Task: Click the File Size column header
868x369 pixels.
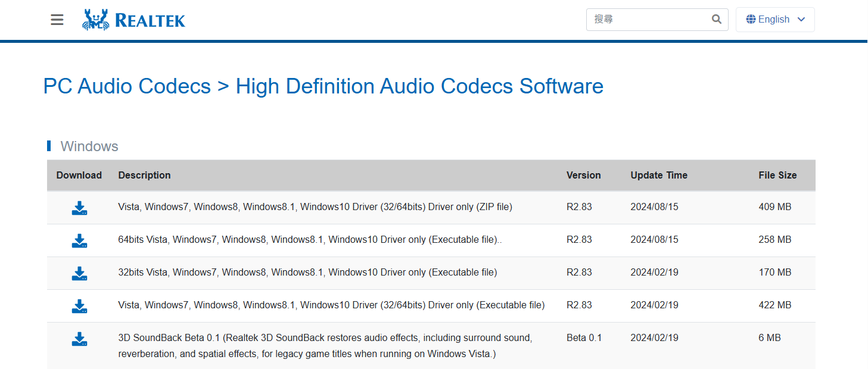Action: [777, 176]
